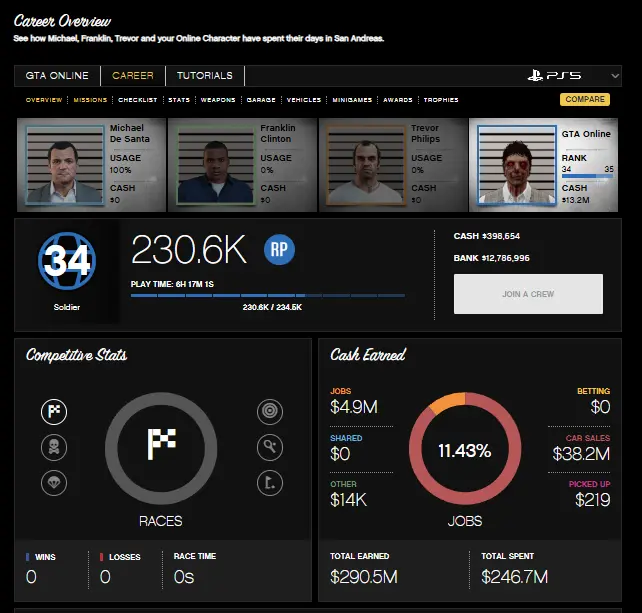Click the Career Overview heading
642x613 pixels.
point(62,21)
